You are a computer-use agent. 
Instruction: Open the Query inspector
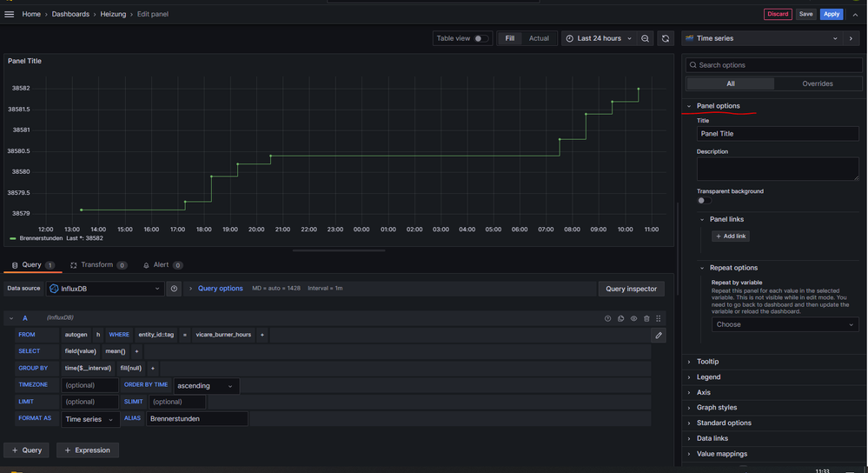coord(632,289)
